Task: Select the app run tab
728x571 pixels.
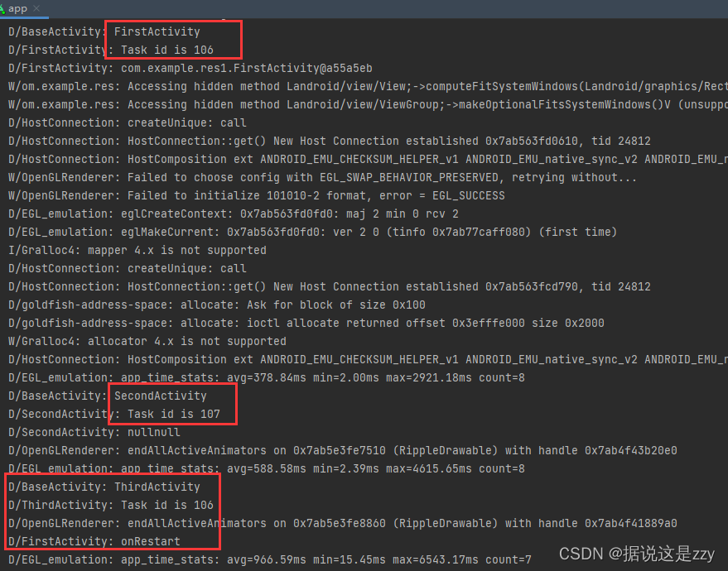Action: tap(23, 9)
